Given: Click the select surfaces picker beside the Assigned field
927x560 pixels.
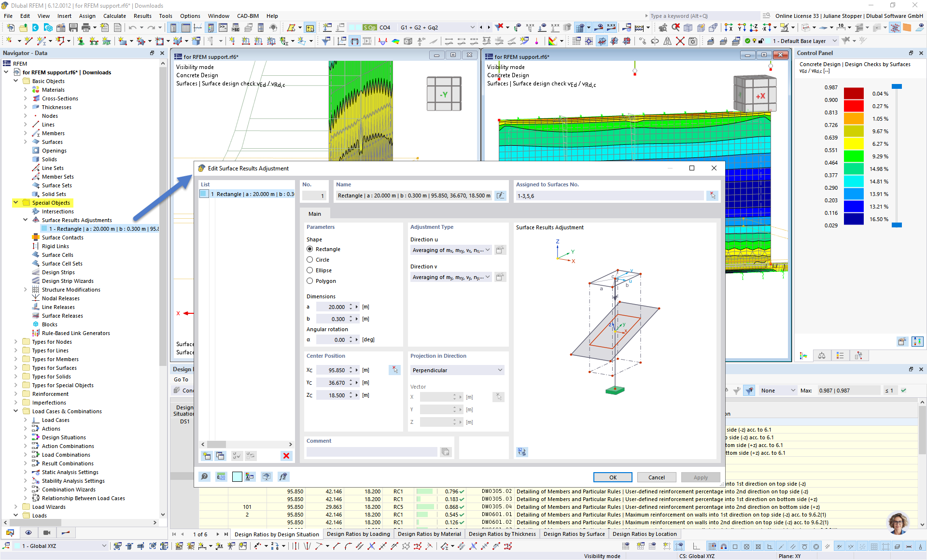Looking at the screenshot, I should coord(712,196).
